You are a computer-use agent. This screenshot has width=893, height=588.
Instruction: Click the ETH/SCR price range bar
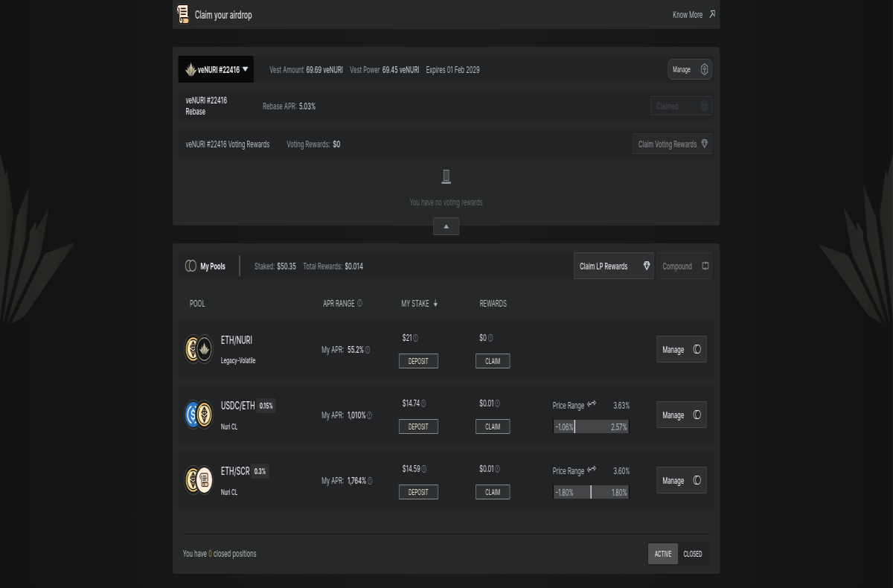coord(592,492)
